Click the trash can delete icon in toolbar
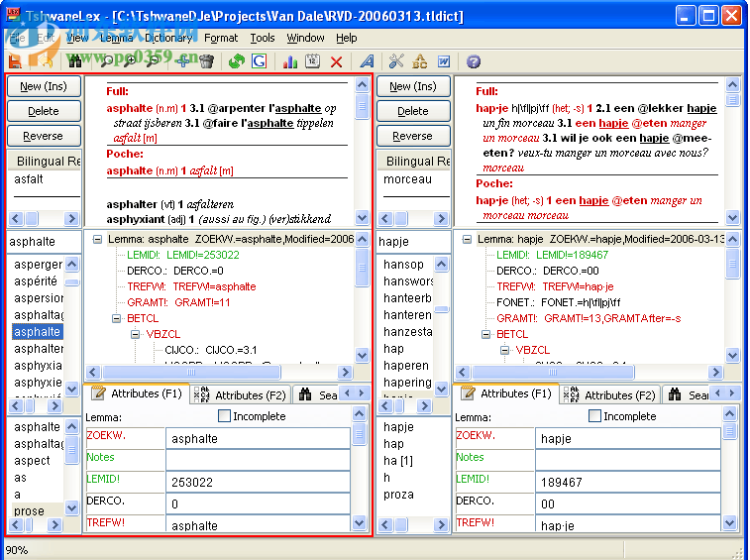 pos(206,61)
